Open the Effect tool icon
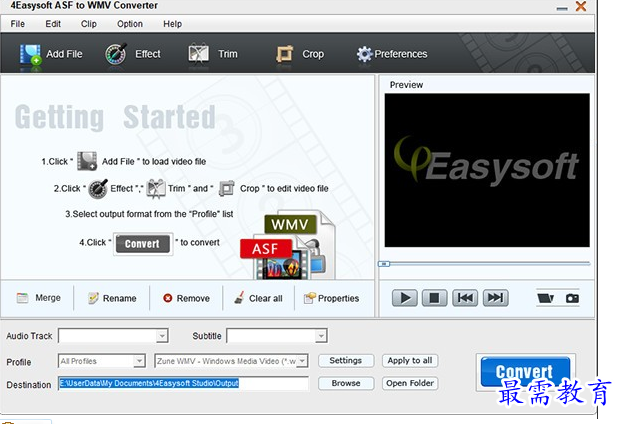Image resolution: width=620 pixels, height=424 pixels. pos(115,54)
